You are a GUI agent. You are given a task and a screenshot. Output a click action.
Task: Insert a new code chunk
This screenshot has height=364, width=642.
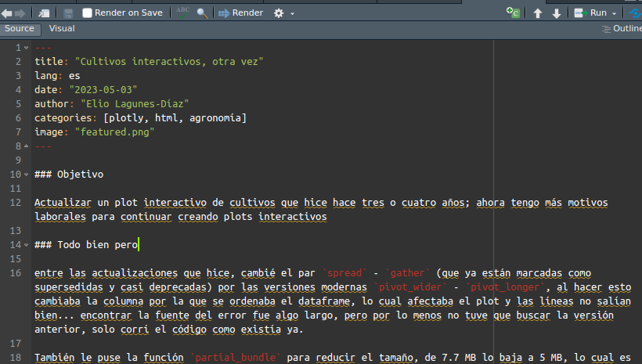[513, 13]
